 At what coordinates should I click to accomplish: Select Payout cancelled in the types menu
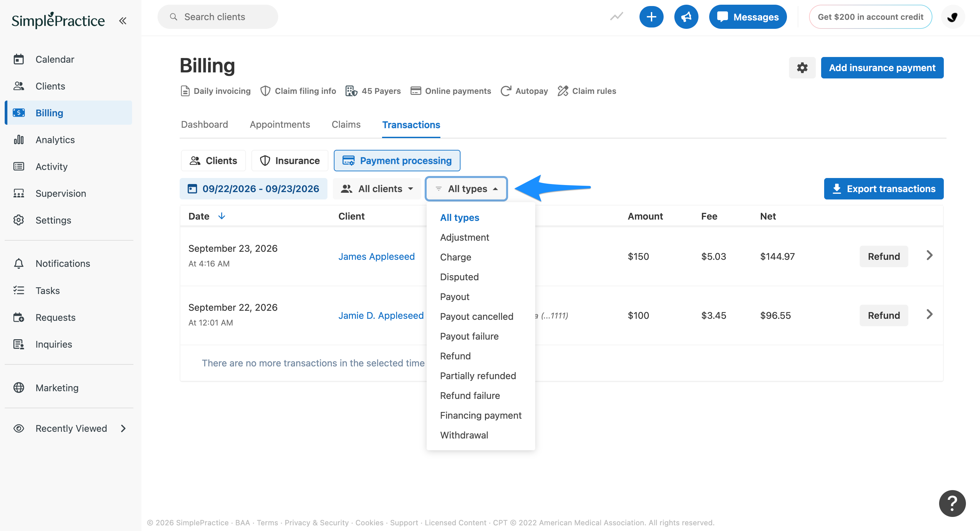(476, 316)
